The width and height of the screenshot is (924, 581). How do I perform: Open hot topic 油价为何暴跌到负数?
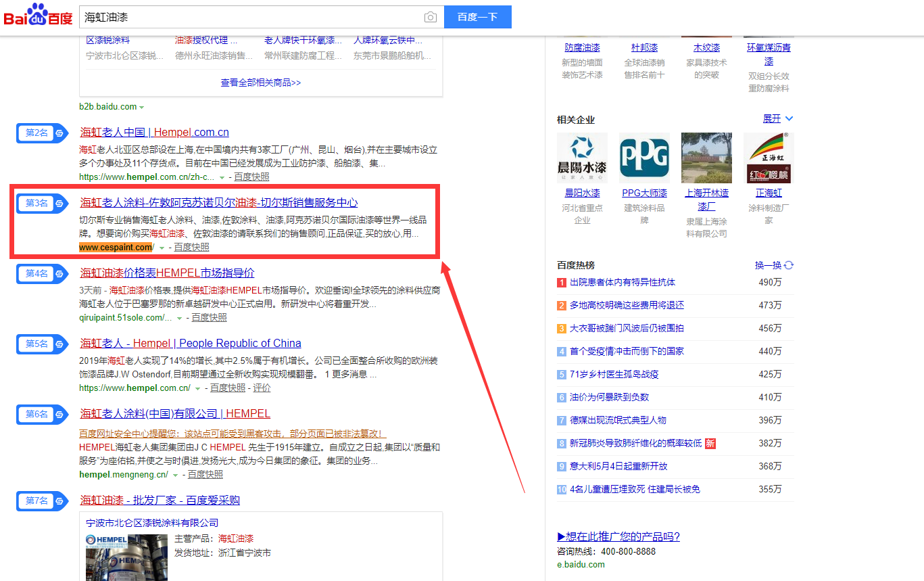609,398
